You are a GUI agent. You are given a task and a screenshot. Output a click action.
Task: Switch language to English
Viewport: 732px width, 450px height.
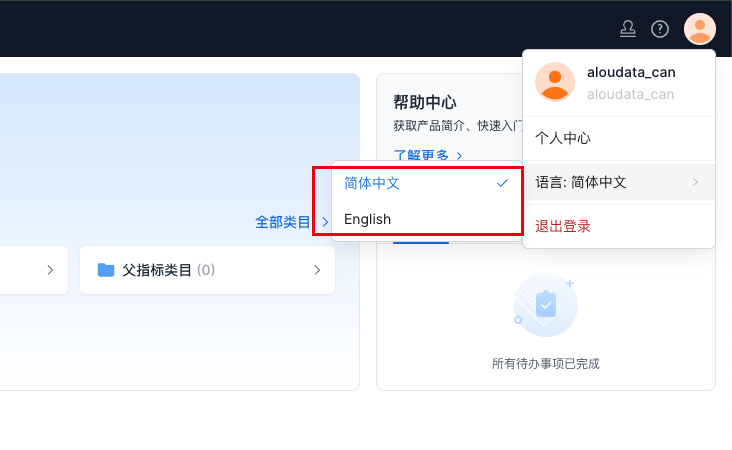point(368,219)
